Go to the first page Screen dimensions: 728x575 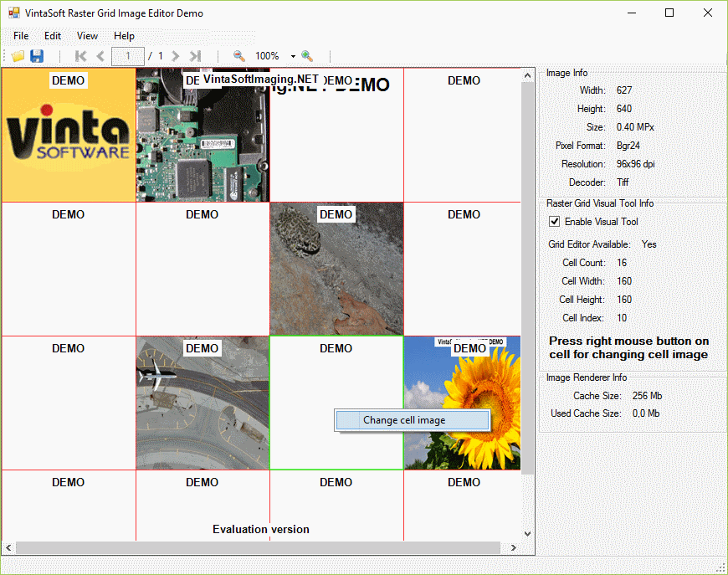pyautogui.click(x=81, y=56)
